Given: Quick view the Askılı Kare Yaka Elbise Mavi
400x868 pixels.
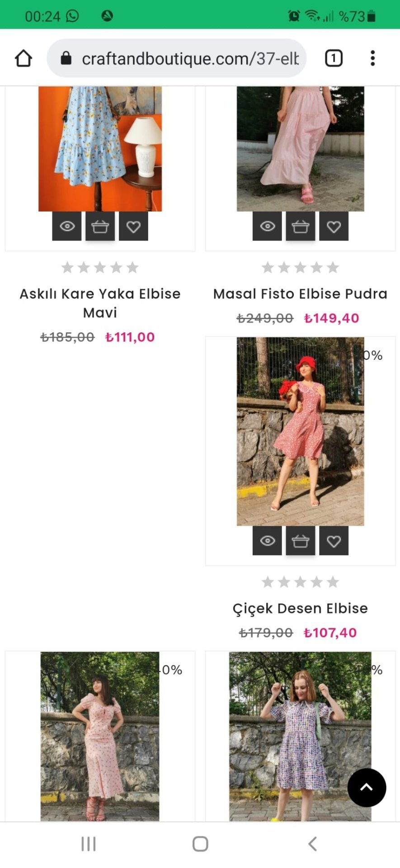Looking at the screenshot, I should (x=67, y=226).
